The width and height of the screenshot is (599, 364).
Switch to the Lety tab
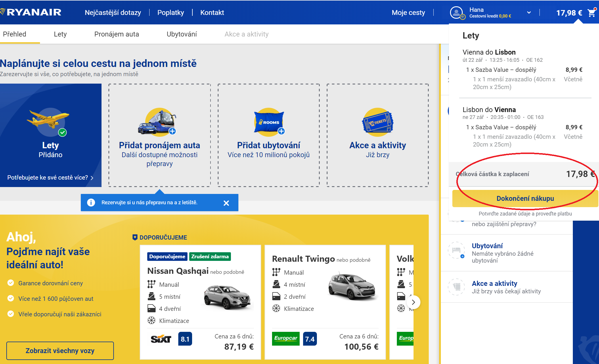[60, 34]
